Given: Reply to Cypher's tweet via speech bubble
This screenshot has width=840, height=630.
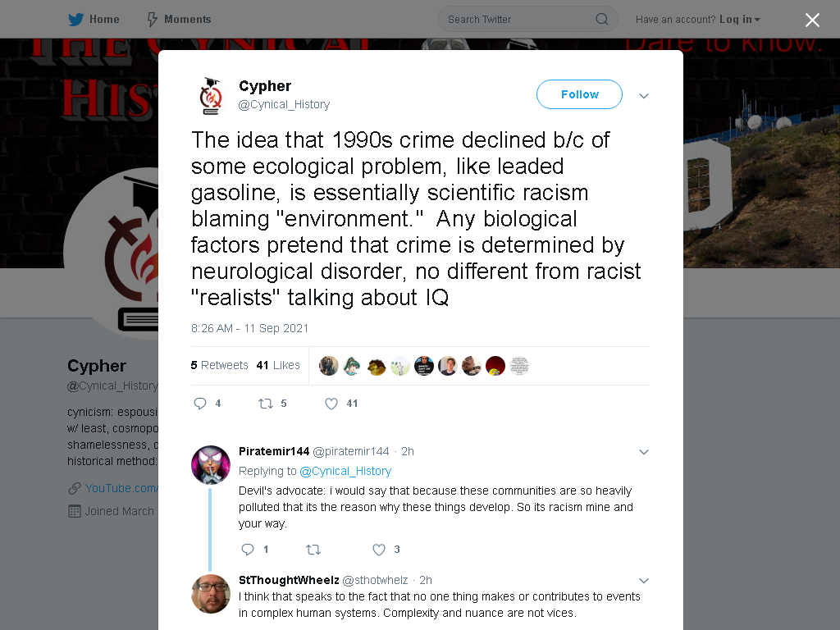Looking at the screenshot, I should (200, 404).
